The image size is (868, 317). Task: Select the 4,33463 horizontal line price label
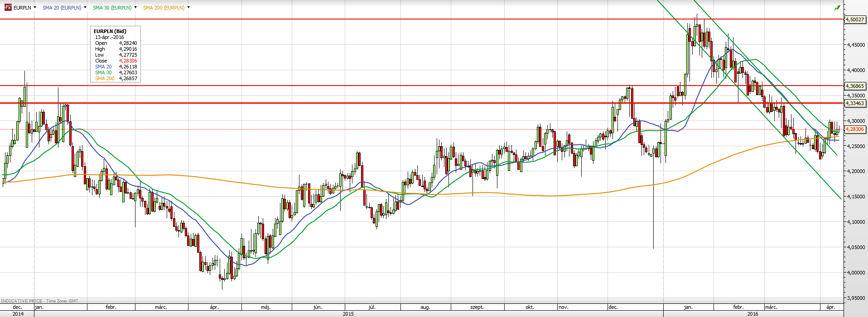tap(855, 103)
